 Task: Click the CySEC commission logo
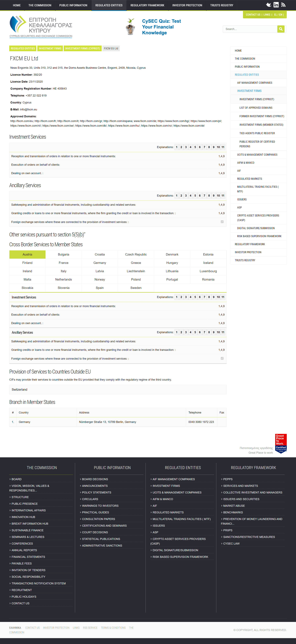click(x=41, y=27)
